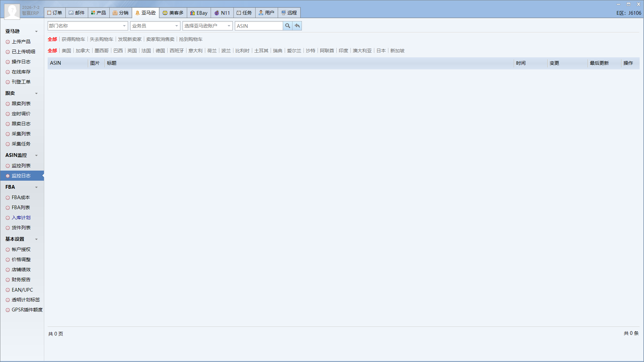The width and height of the screenshot is (644, 362).
Task: Filter by country 美国
Action: (66, 51)
